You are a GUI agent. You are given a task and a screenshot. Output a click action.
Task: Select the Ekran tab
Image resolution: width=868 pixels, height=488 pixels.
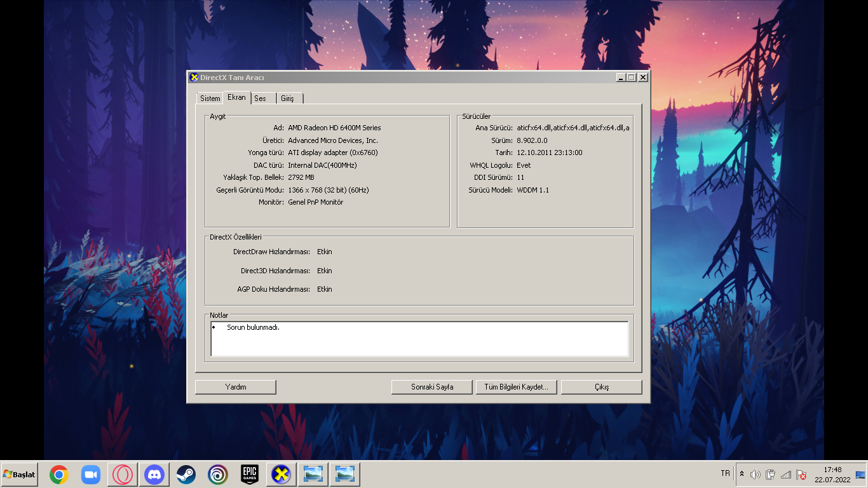click(236, 97)
